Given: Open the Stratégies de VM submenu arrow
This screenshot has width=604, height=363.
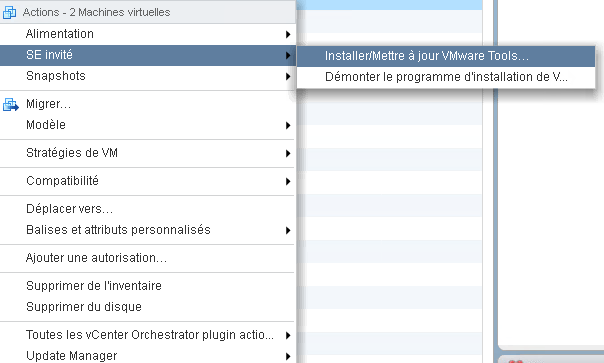Looking at the screenshot, I should [288, 153].
